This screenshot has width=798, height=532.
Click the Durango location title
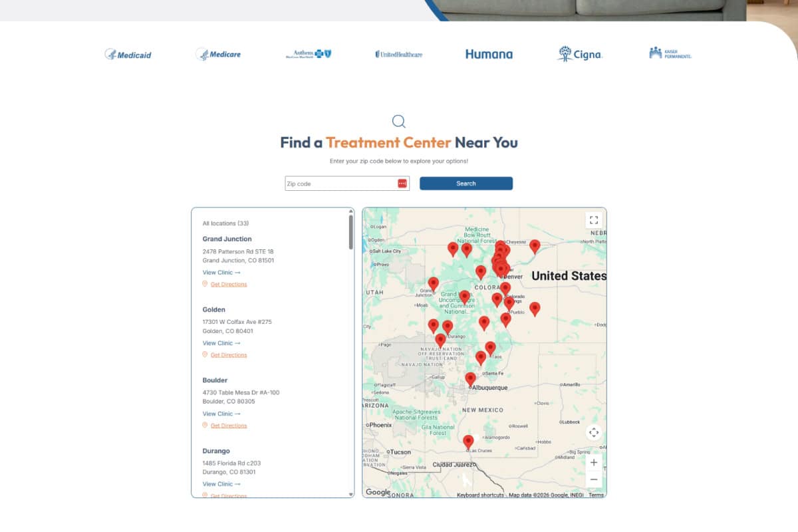pos(216,451)
